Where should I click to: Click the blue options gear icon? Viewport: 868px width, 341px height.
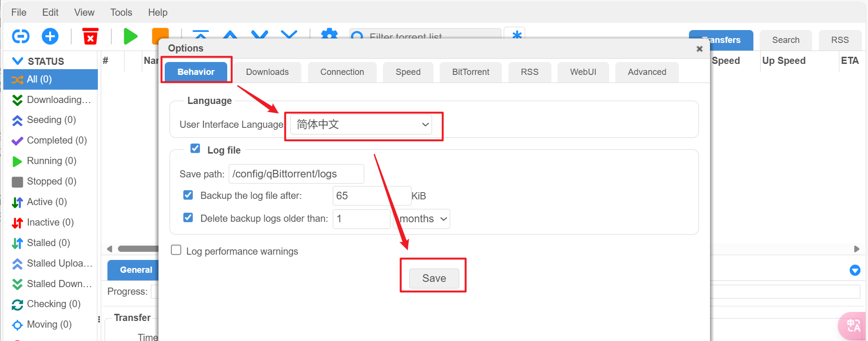point(329,33)
